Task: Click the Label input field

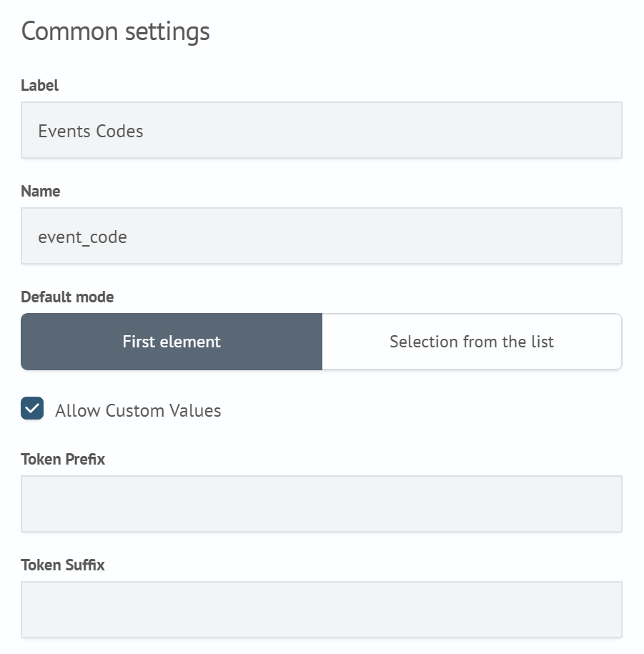Action: coord(321,130)
